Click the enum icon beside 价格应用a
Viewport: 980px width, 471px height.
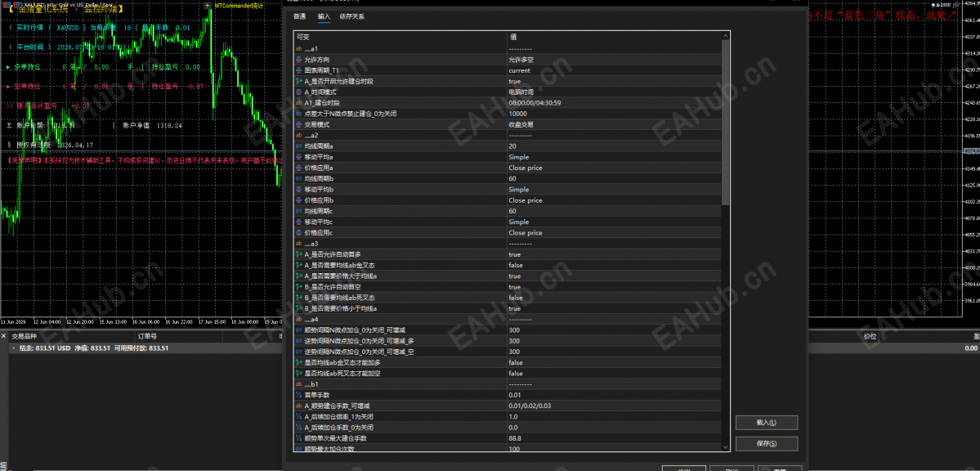299,168
